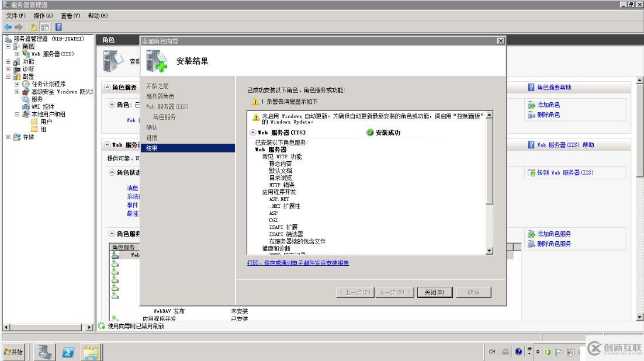Click CH language indicator in system tray
644x361 pixels.
492,352
